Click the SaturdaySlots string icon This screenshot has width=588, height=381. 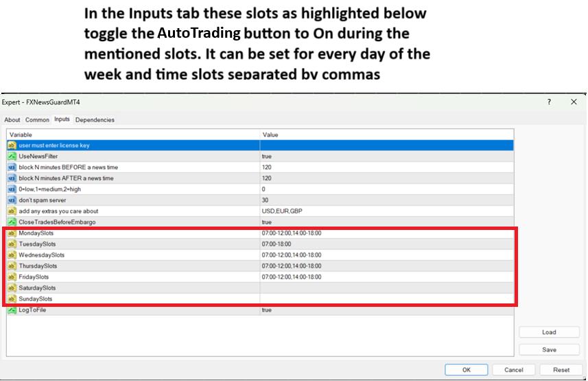pyautogui.click(x=12, y=288)
